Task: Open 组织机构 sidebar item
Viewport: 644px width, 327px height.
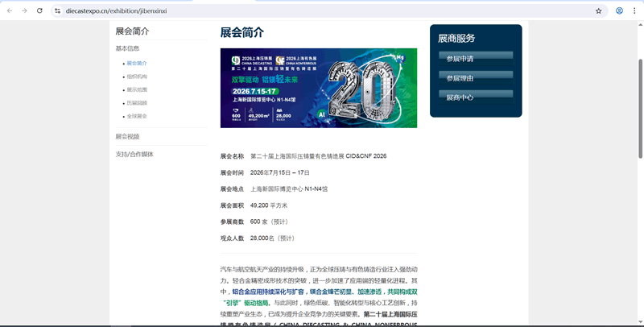Action: (x=136, y=77)
